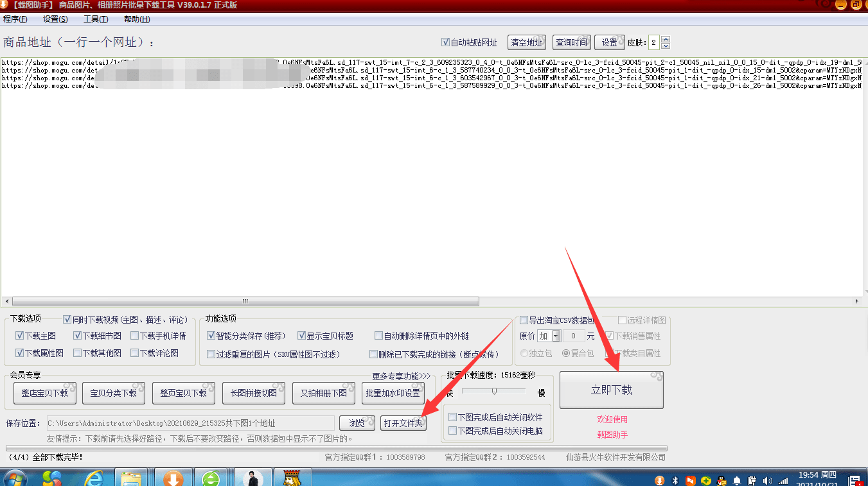This screenshot has width=868, height=486.
Task: Click 立即下载 to start downloading
Action: 611,390
